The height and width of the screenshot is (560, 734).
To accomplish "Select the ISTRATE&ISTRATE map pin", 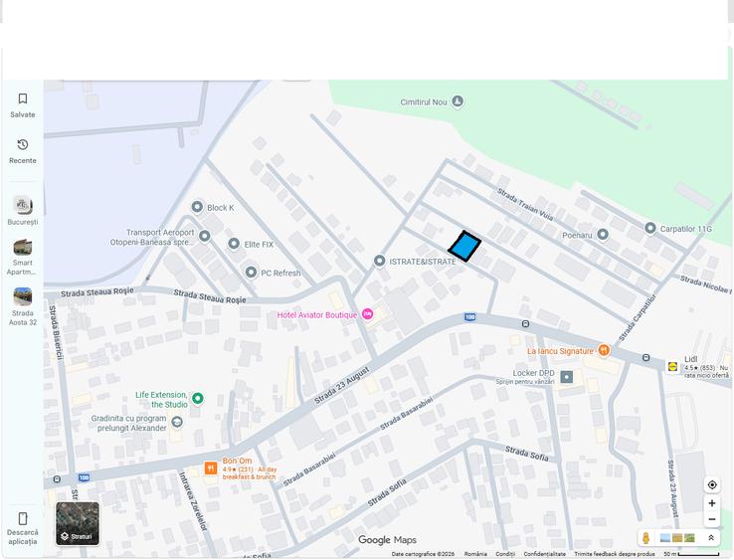I will click(380, 261).
